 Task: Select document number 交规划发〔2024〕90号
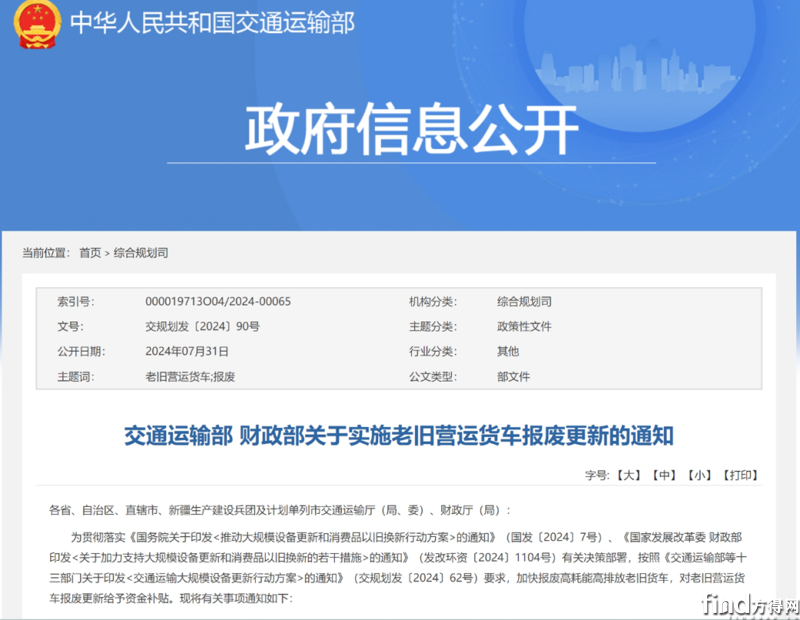[x=203, y=327]
